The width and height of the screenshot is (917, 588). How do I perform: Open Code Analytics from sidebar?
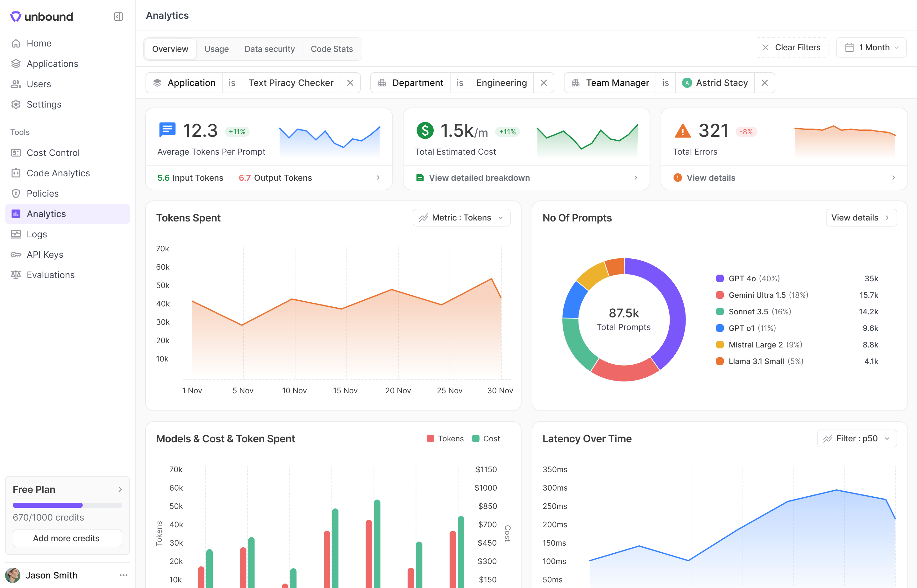click(58, 173)
